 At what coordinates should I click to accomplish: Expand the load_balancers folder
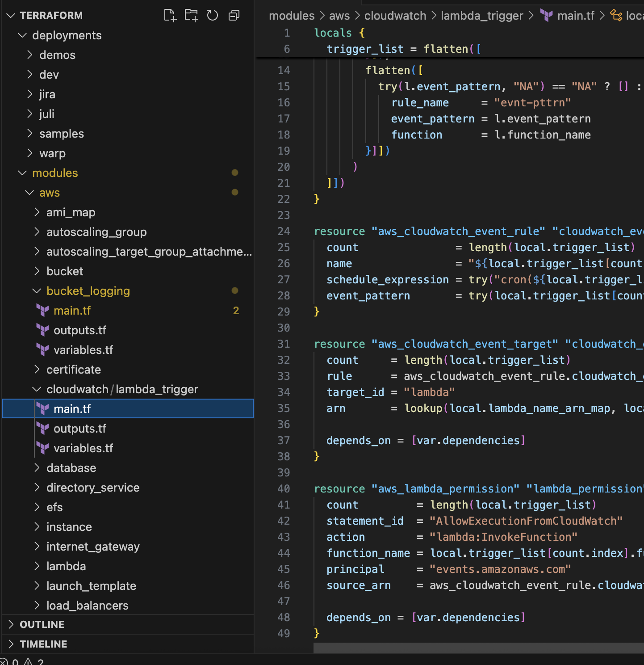pos(37,606)
